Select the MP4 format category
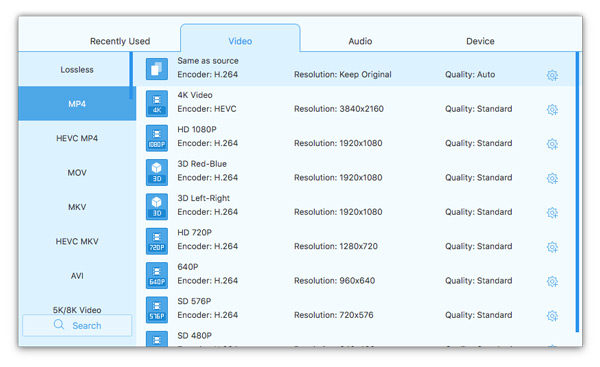This screenshot has height=367, width=600. [x=77, y=103]
